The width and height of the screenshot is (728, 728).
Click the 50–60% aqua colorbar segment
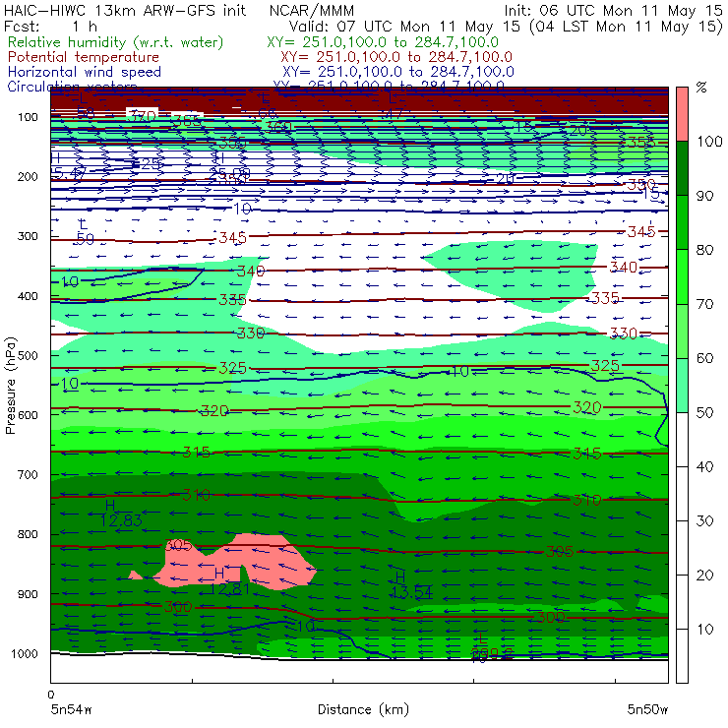click(682, 386)
